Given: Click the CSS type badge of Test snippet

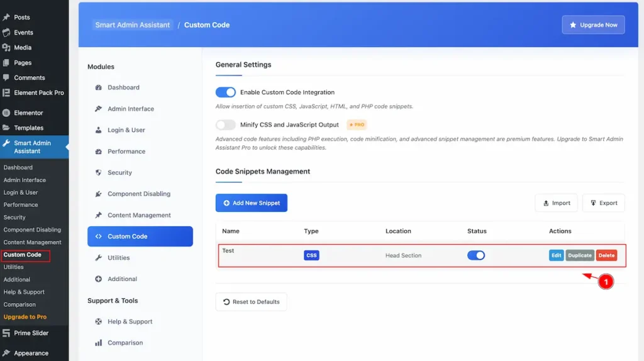Looking at the screenshot, I should click(x=311, y=255).
